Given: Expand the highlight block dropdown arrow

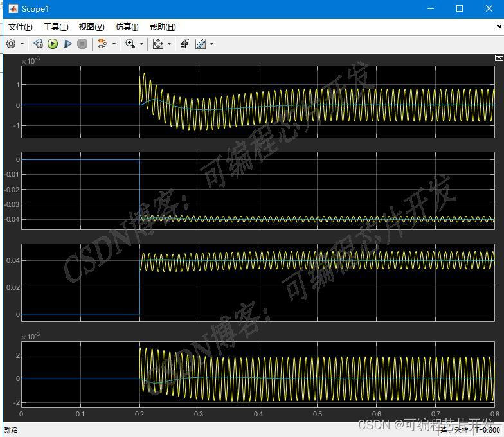Looking at the screenshot, I should pos(114,44).
